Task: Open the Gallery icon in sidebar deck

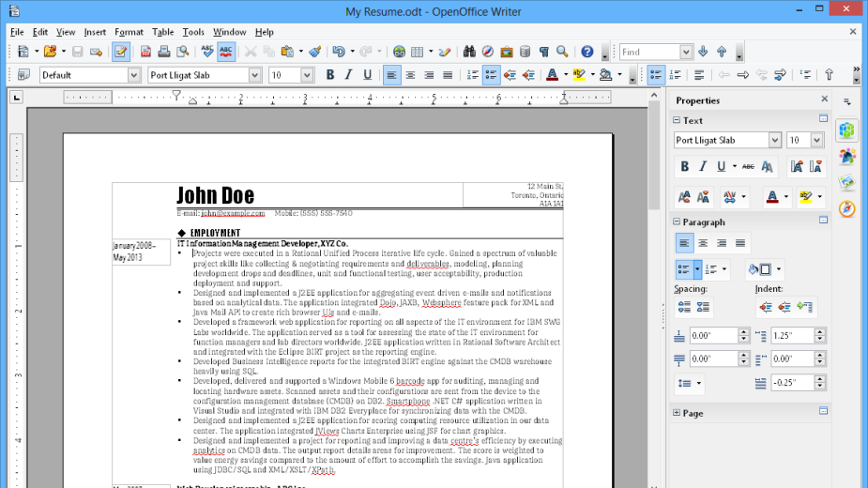Action: point(847,182)
